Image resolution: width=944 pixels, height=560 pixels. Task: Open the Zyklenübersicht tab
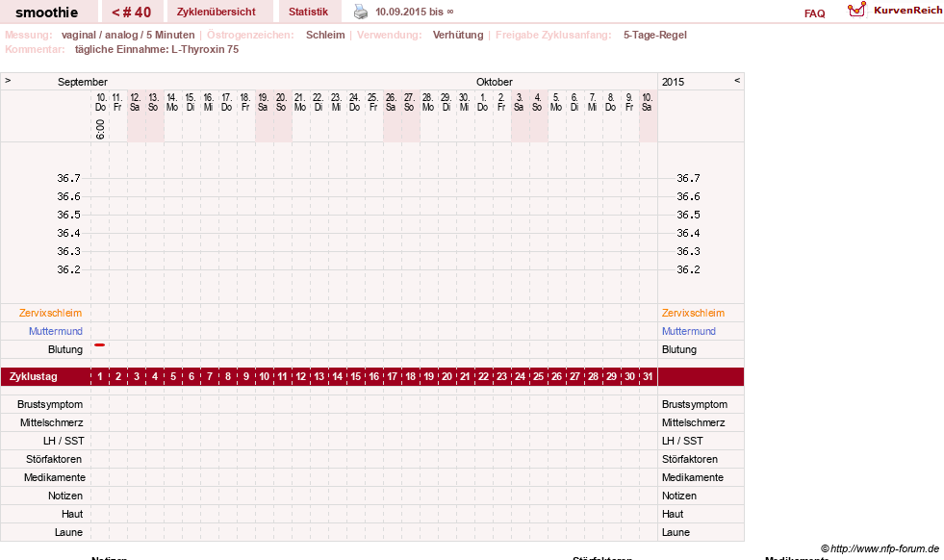(217, 13)
